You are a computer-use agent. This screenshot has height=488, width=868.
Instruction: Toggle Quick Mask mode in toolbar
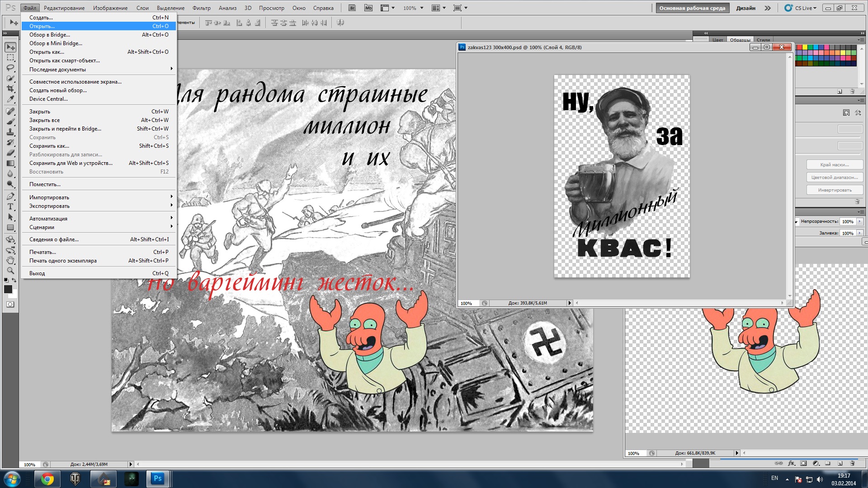click(10, 305)
